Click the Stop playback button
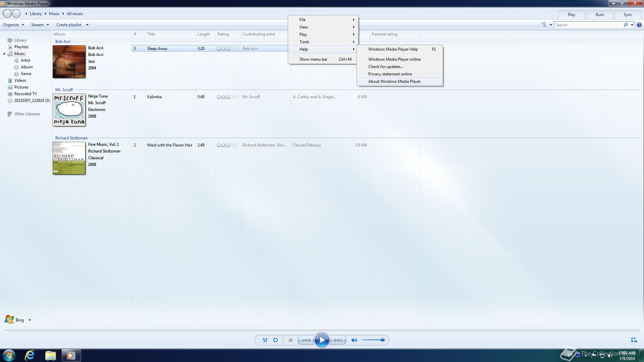This screenshot has height=362, width=644. pos(290,340)
